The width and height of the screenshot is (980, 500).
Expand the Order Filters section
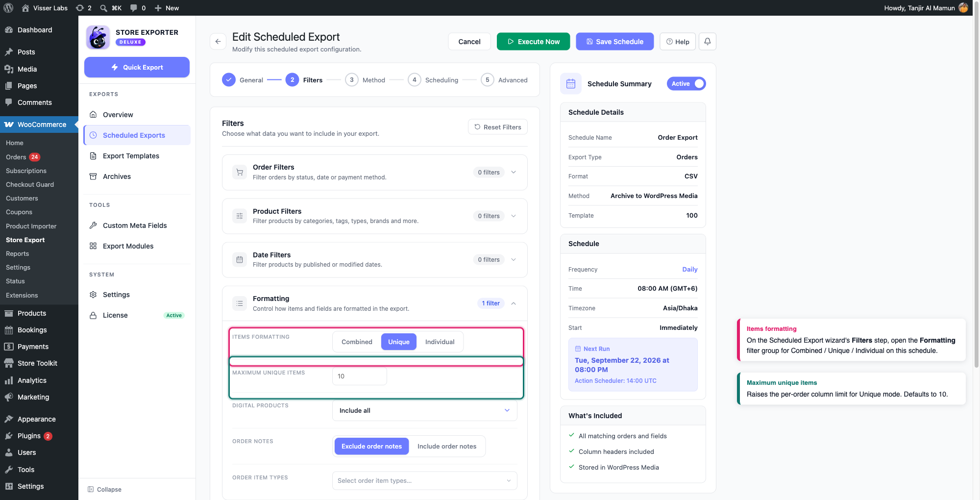point(514,172)
